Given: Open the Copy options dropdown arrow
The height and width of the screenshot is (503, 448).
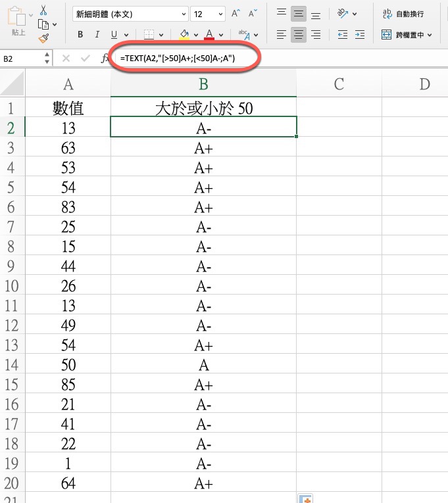Looking at the screenshot, I should (x=55, y=24).
